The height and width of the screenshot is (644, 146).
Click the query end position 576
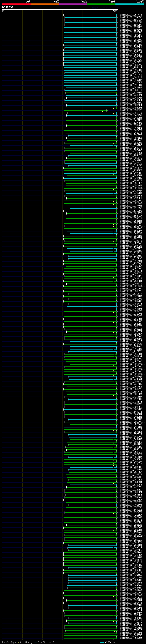pyautogui.click(x=115, y=11)
